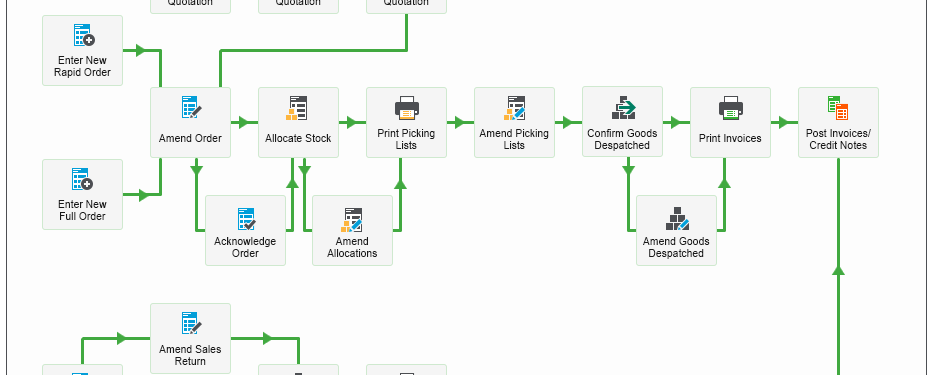Viewport: 932px width, 375px height.
Task: Click the Print Picking Lists printer icon
Action: point(407,108)
